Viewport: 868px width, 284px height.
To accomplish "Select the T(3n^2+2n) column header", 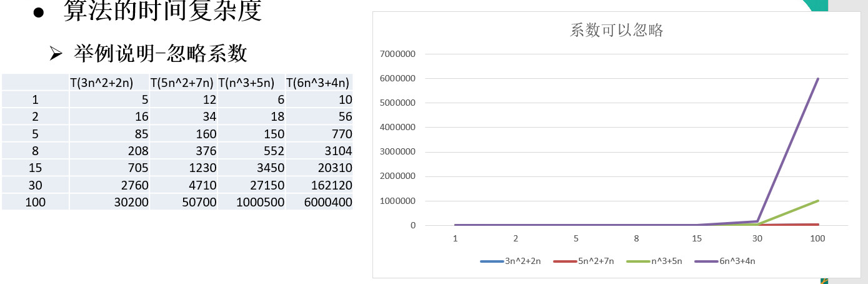I will click(x=102, y=83).
